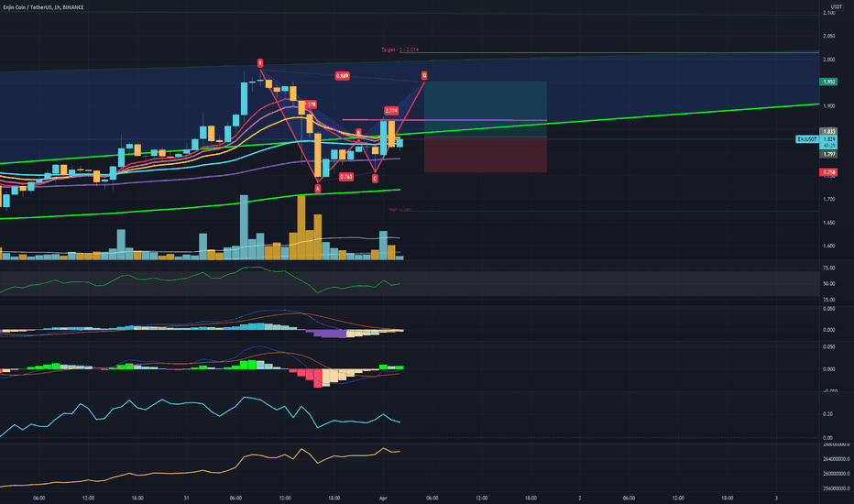Click the ENJUSDT symbol price label

[807, 139]
